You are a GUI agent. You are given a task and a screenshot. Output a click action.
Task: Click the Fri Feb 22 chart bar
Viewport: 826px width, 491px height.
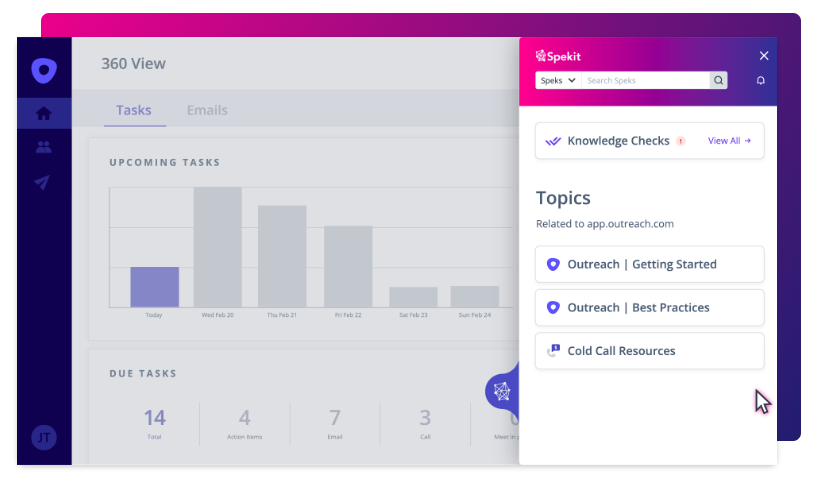(348, 266)
